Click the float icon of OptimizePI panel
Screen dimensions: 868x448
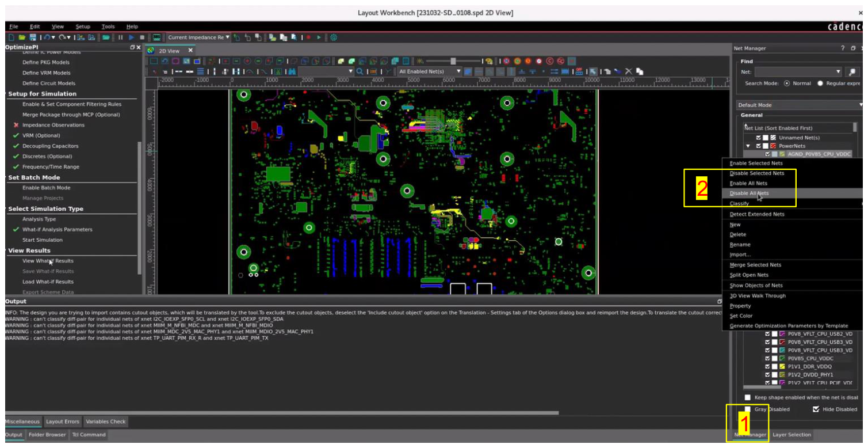(x=132, y=47)
